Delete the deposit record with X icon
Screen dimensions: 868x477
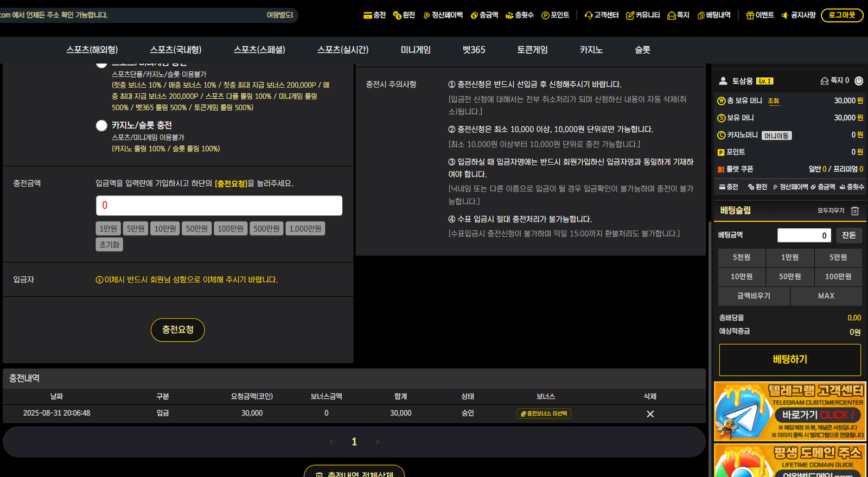[x=650, y=414]
